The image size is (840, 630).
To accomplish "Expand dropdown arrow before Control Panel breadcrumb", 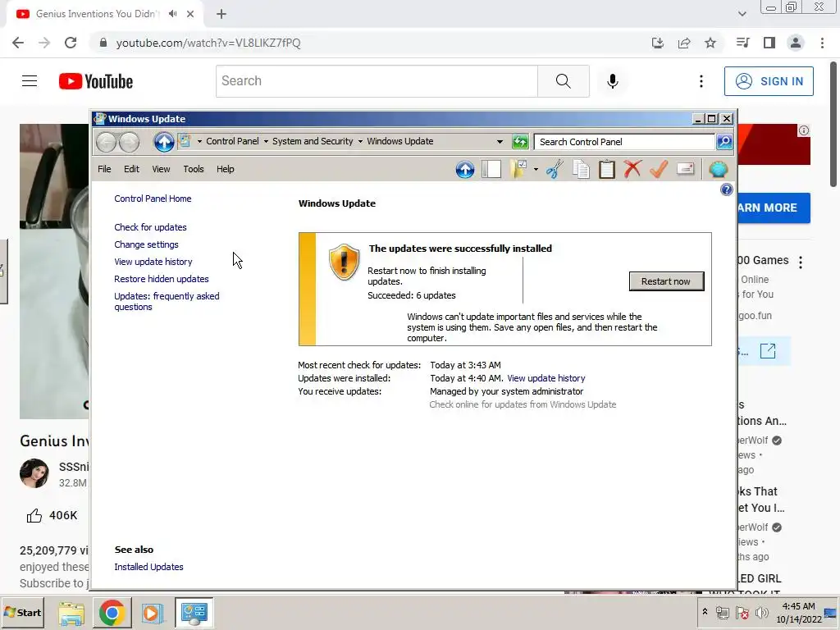I will click(199, 141).
